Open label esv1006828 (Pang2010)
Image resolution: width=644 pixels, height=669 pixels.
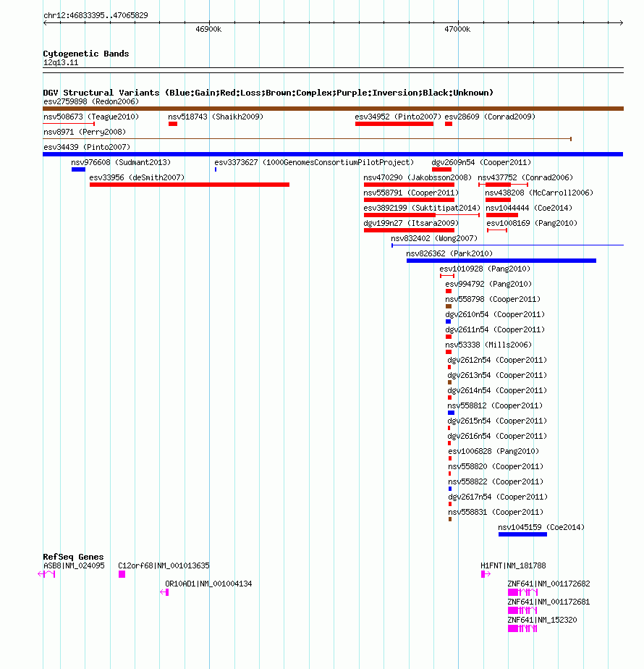point(493,451)
